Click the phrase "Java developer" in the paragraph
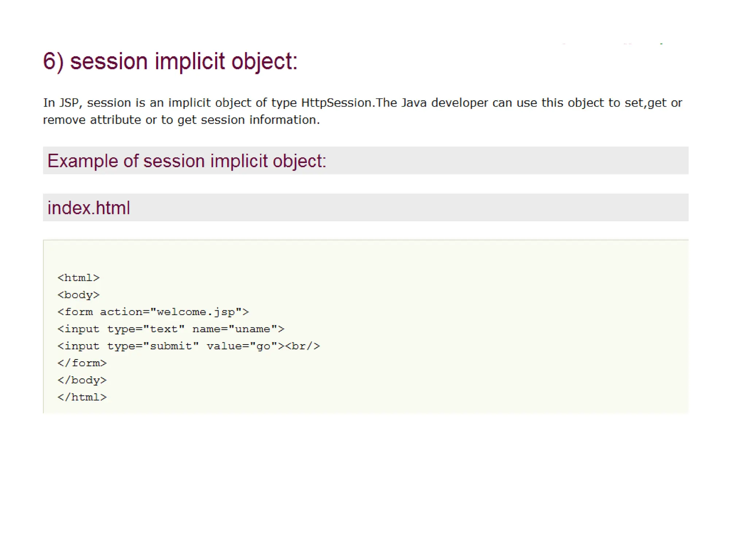 444,103
